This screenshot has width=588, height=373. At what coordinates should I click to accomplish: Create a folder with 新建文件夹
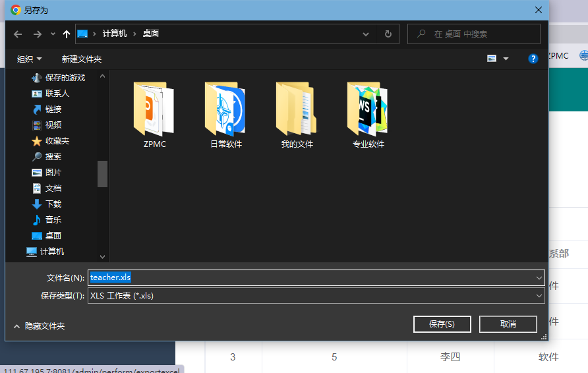point(82,59)
